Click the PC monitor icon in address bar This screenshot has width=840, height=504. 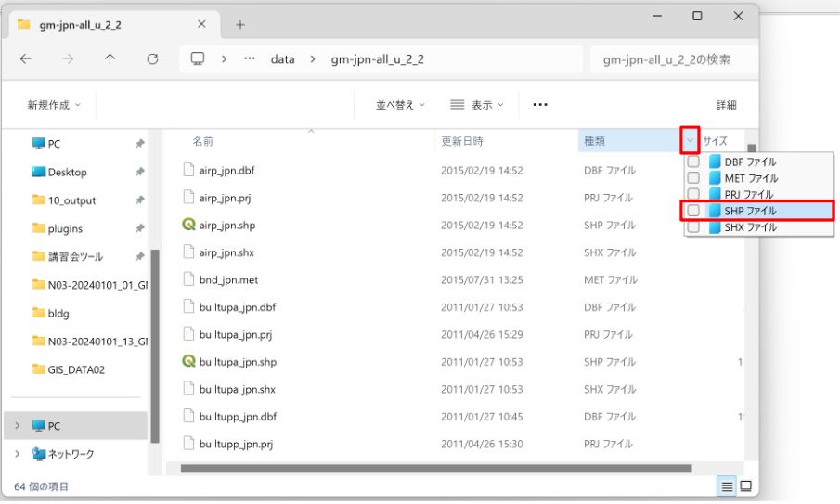tap(198, 58)
